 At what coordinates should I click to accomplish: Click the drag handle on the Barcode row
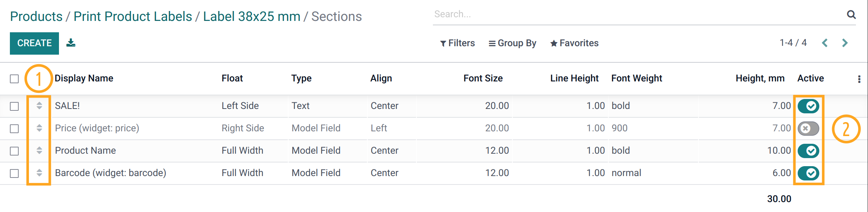click(x=38, y=173)
